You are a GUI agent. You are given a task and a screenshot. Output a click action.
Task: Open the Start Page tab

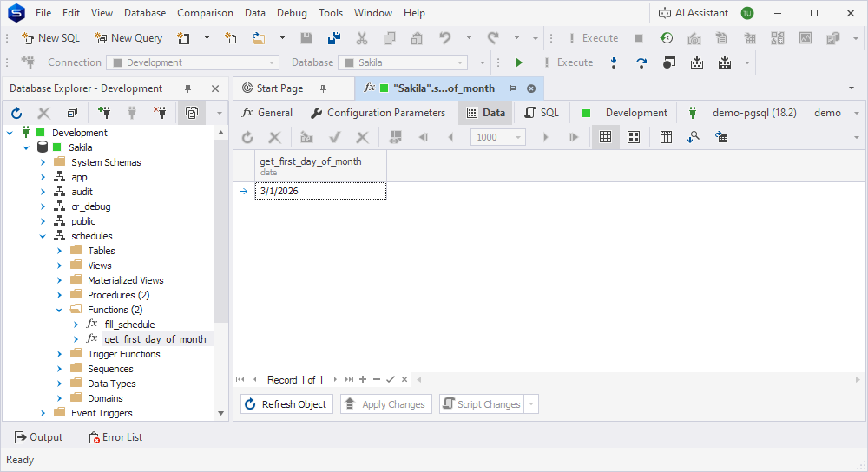coord(273,88)
